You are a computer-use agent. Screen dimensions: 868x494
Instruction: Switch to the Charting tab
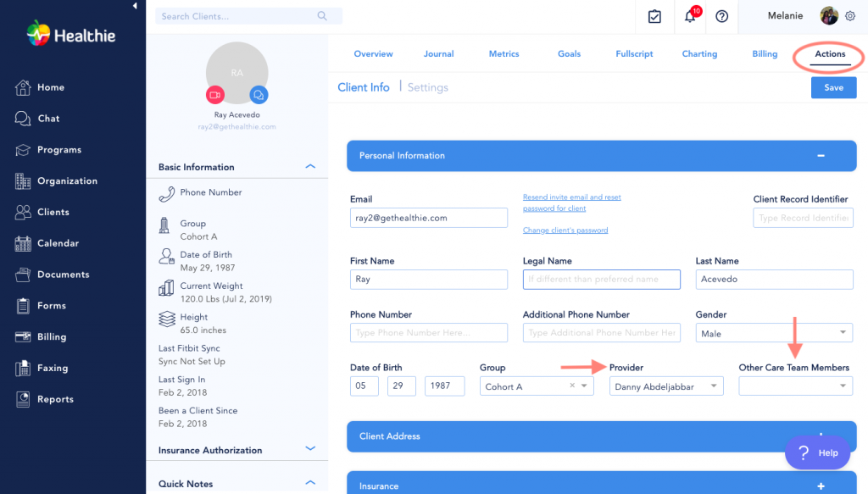(699, 53)
